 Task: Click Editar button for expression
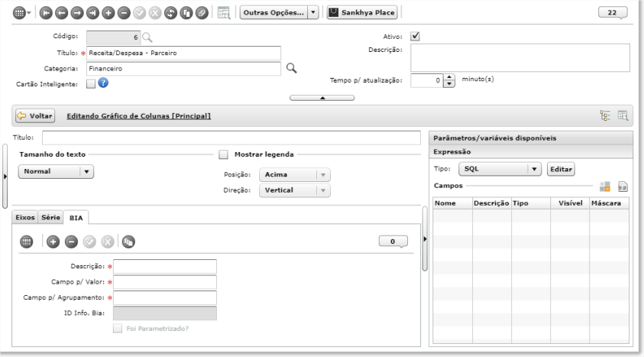click(561, 169)
